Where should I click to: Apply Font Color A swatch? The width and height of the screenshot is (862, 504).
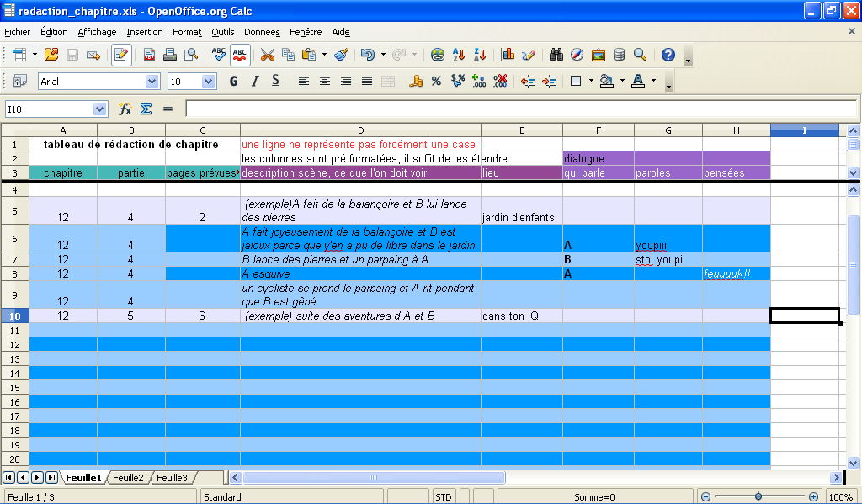638,82
